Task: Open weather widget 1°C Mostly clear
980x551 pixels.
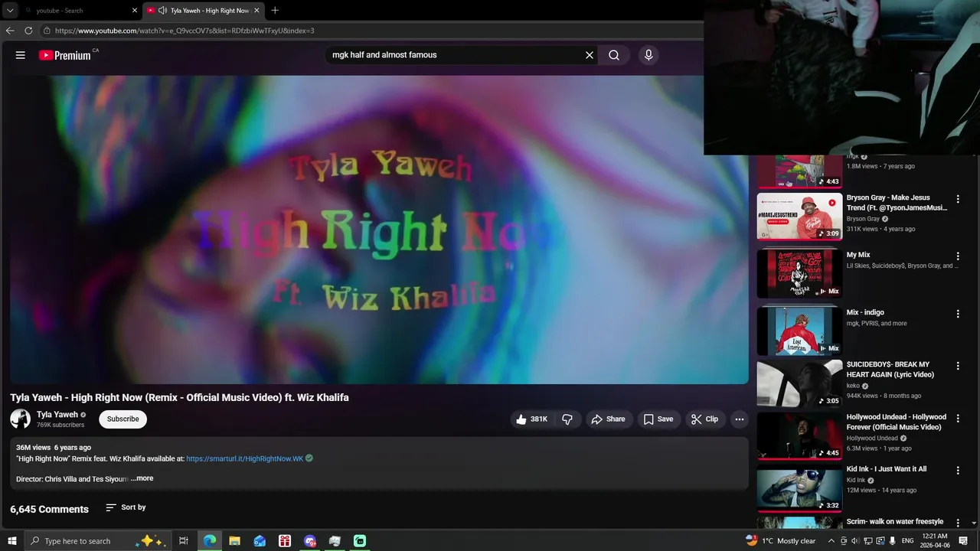Action: [781, 541]
